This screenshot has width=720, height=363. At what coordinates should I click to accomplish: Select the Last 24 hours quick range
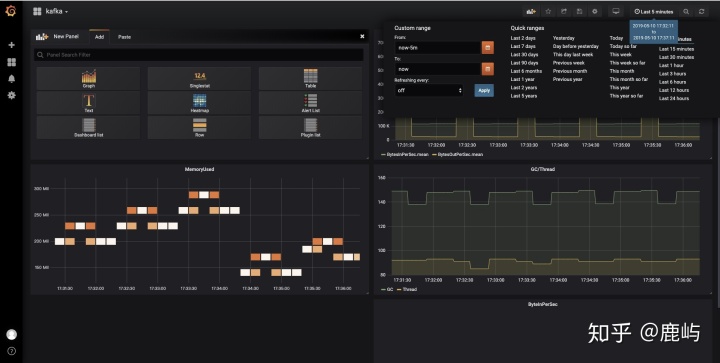[x=674, y=98]
